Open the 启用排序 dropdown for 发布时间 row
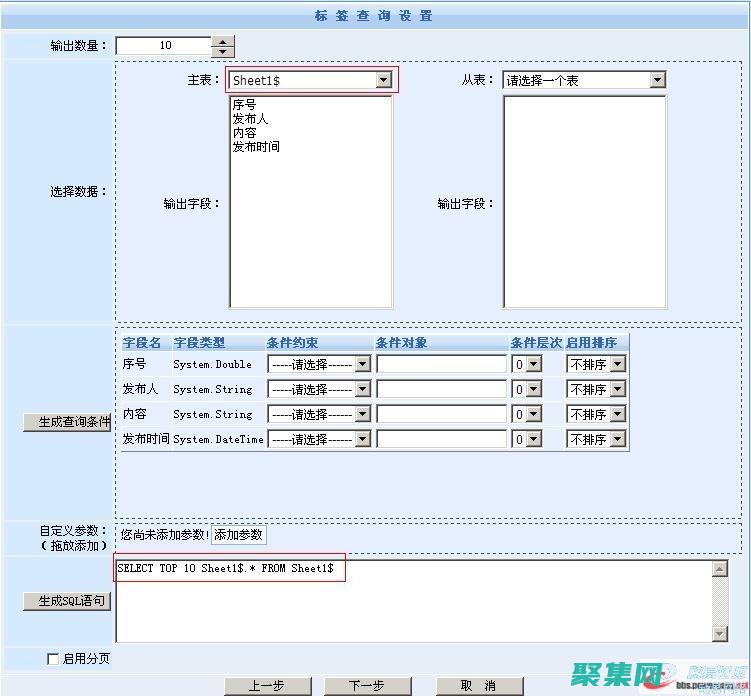The width and height of the screenshot is (751, 696). 617,439
